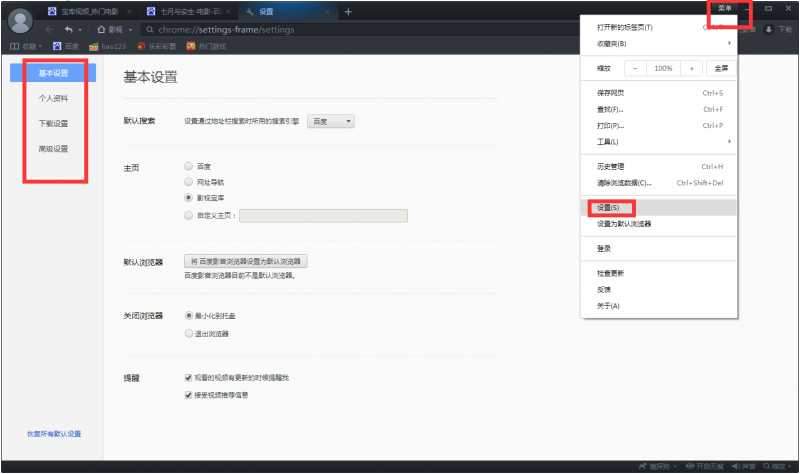Select 设置(S) in the menu
Screen dimensions: 800x474
[658, 208]
